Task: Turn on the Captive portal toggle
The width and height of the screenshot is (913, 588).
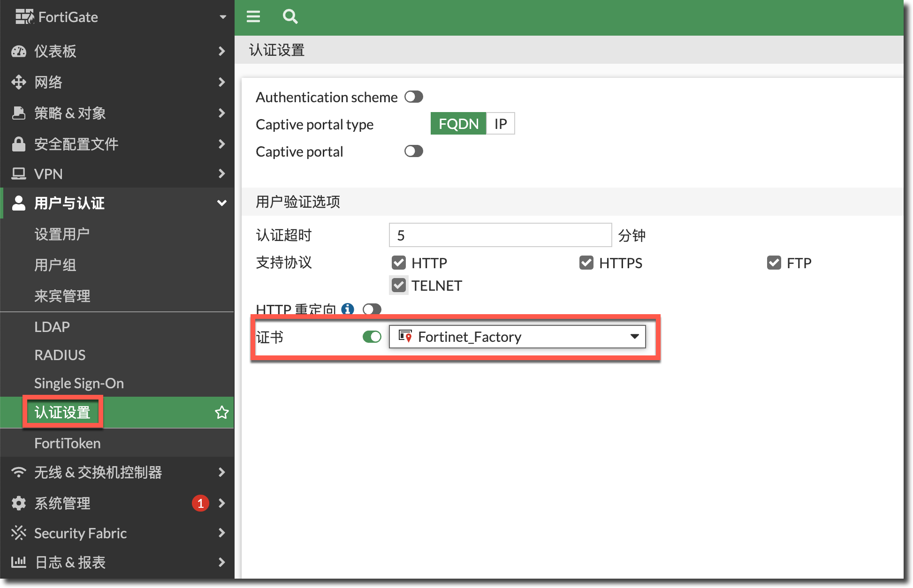Action: coord(413,151)
